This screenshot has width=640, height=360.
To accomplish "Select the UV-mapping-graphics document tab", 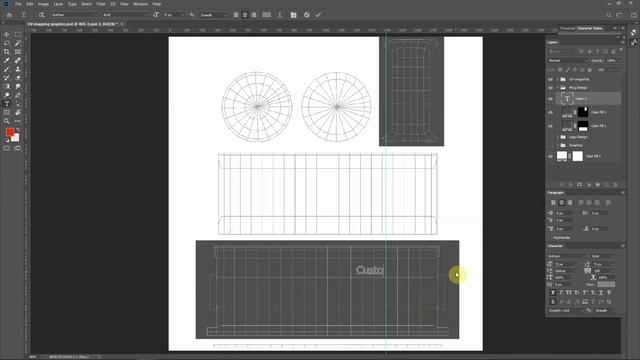I will (x=72, y=24).
